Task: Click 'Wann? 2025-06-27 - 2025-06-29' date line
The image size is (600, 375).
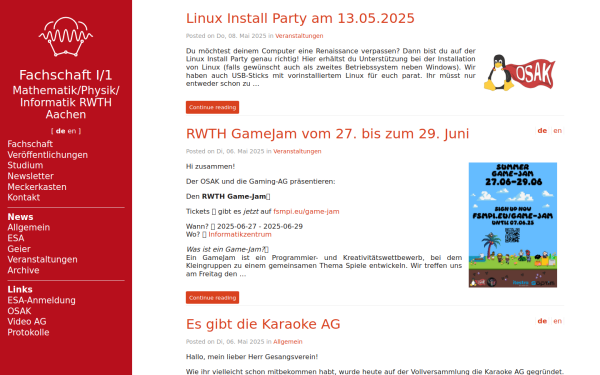Action: pyautogui.click(x=244, y=227)
